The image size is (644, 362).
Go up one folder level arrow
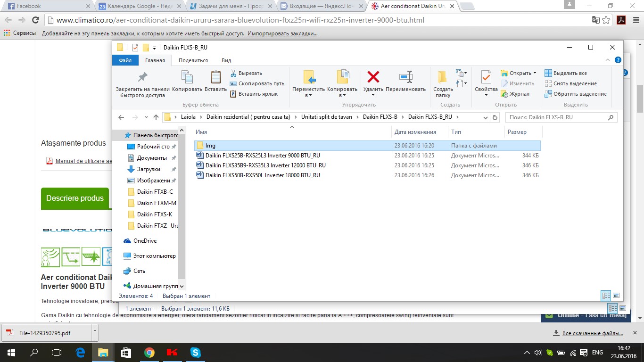[156, 117]
